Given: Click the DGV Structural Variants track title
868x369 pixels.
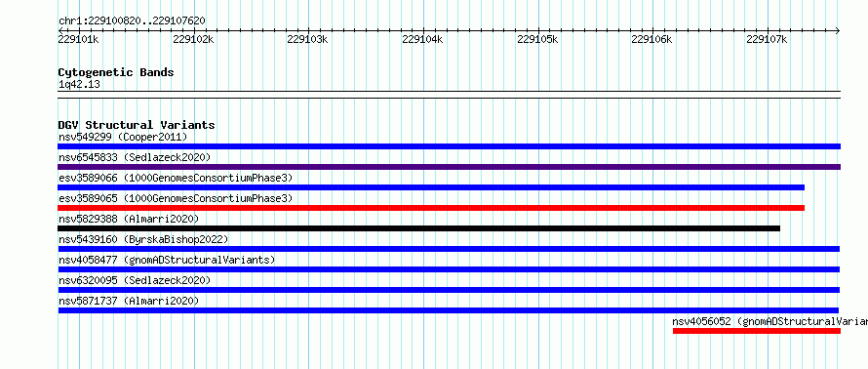Looking at the screenshot, I should point(137,125).
